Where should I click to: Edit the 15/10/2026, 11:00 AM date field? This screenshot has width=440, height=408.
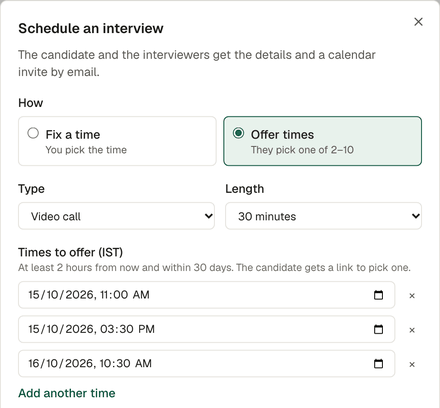tap(207, 295)
